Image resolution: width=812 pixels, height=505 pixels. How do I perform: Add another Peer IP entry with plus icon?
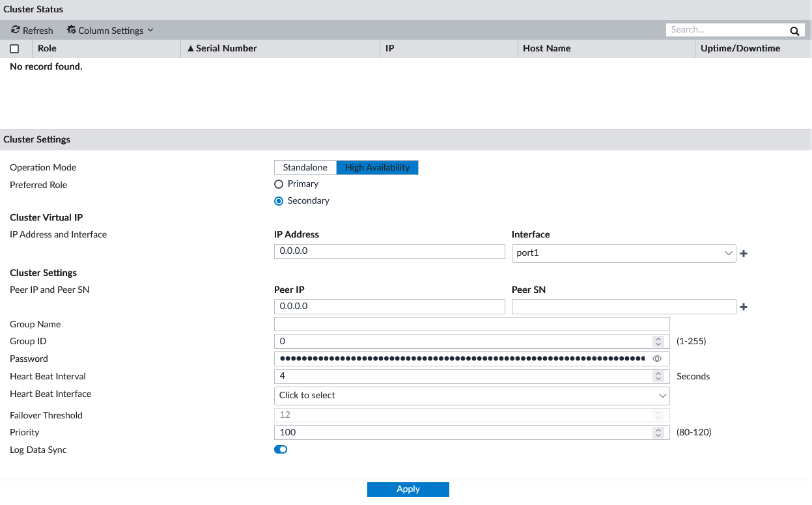coord(744,307)
